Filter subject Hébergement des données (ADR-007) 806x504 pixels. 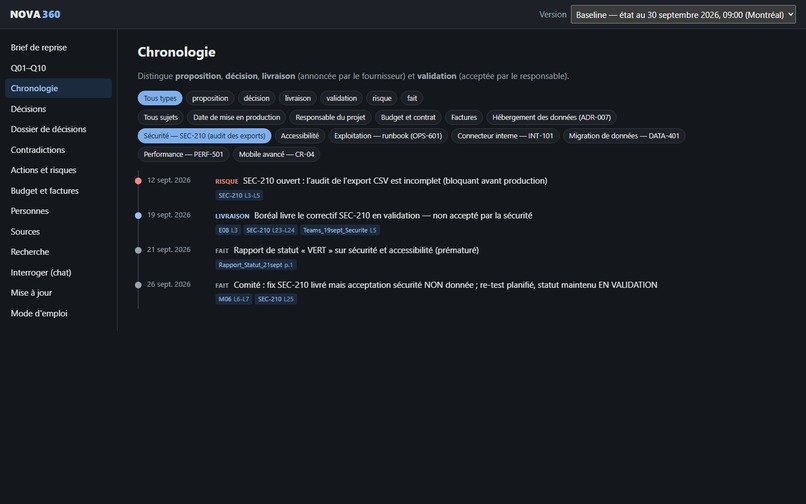[x=552, y=117]
